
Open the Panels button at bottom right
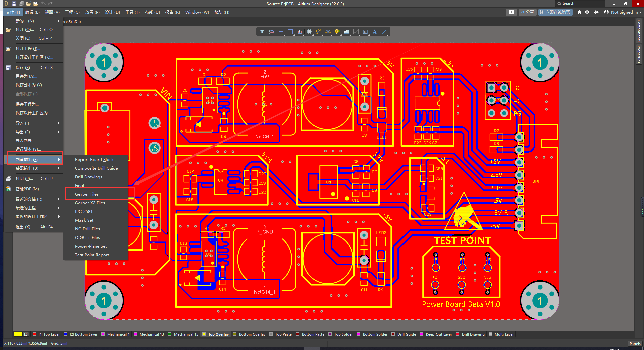point(635,343)
